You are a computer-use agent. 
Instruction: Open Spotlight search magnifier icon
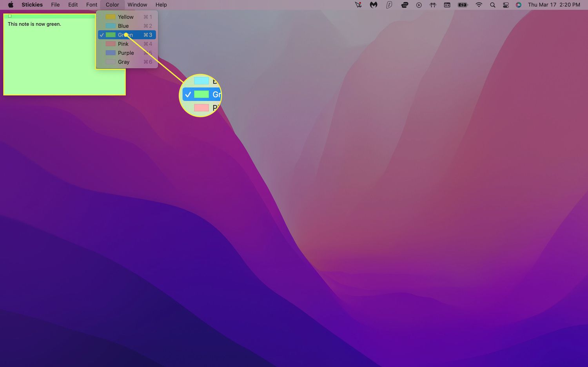493,5
